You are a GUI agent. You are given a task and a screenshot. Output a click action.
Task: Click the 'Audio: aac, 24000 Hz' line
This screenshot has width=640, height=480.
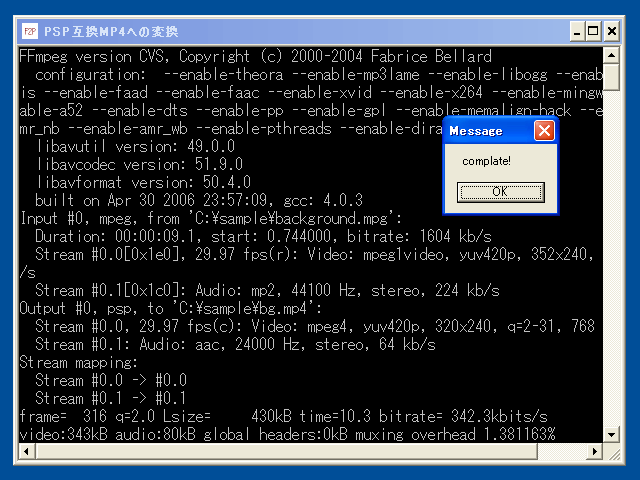[236, 344]
